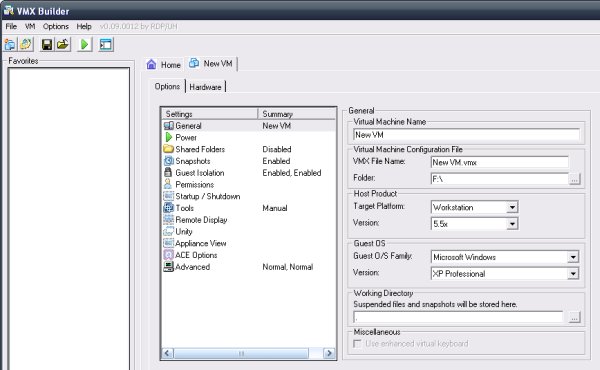Screen dimensions: 600x370
Task: Click the settings list left scroll arrow
Action: point(168,353)
